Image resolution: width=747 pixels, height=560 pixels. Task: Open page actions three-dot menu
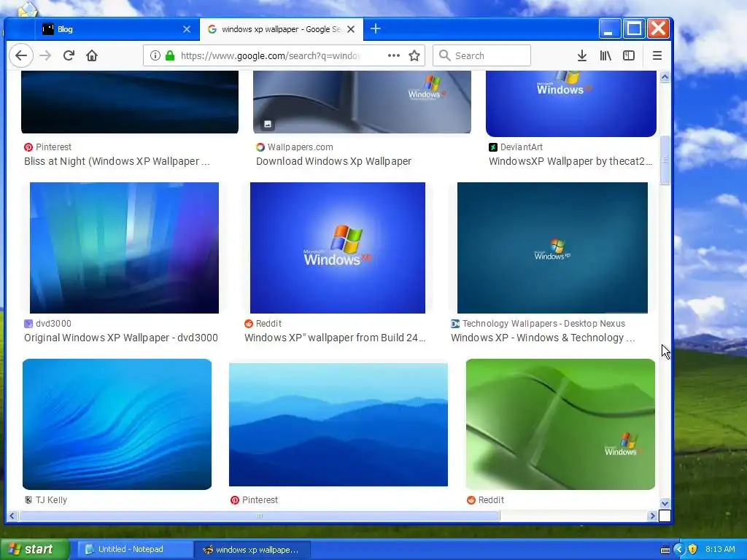point(393,55)
